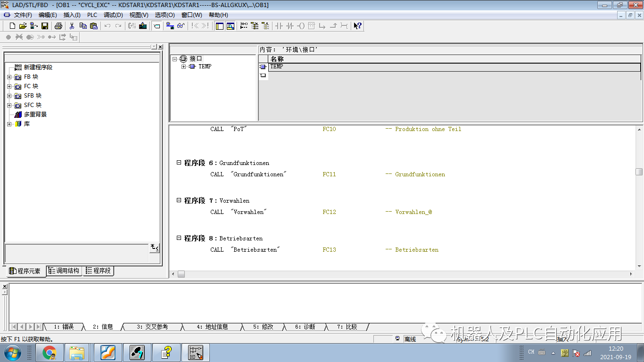Viewport: 644px width, 362px height.
Task: Open the 调试(D) menu
Action: tap(113, 15)
